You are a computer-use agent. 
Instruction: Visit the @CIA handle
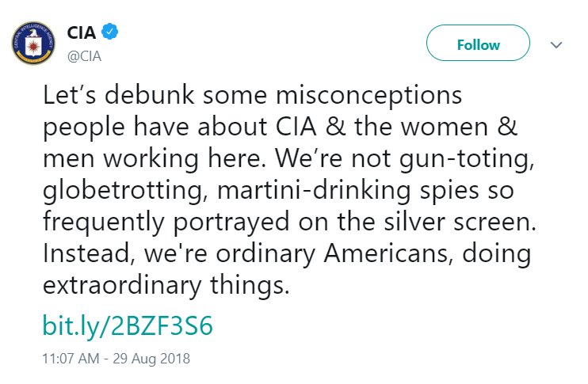[84, 56]
